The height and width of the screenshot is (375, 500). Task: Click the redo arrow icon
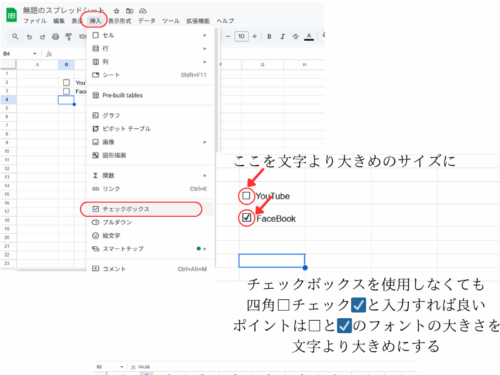(42, 37)
